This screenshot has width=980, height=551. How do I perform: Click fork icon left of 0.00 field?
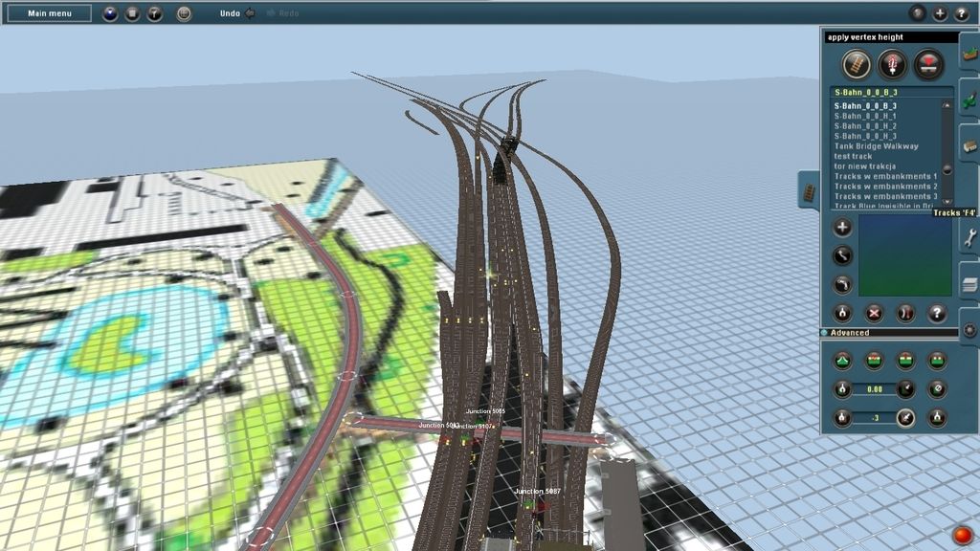[842, 389]
